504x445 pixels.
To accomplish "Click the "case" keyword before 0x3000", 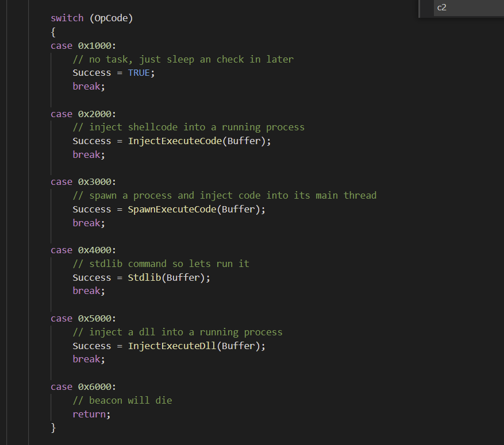I will point(61,182).
